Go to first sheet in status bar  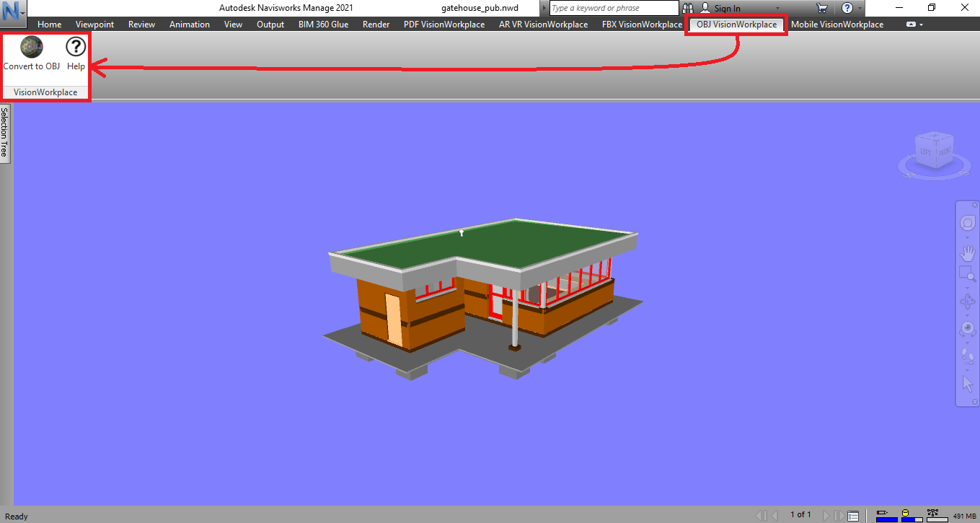click(x=762, y=516)
